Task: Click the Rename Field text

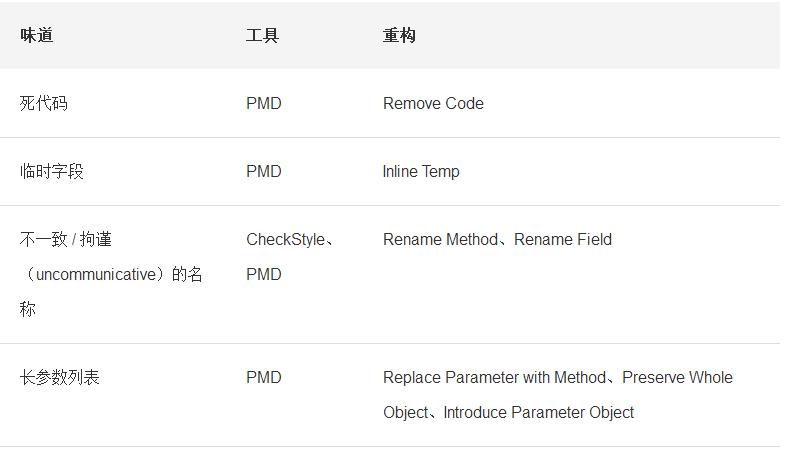Action: coord(563,240)
